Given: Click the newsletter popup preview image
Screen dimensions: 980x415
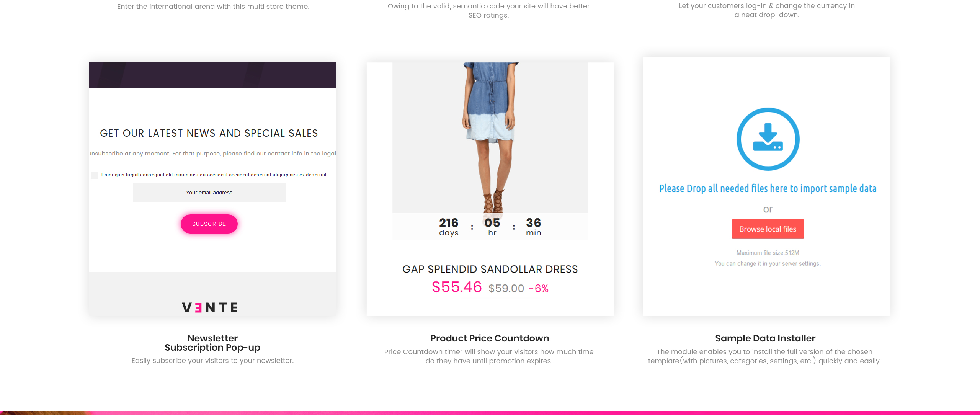Looking at the screenshot, I should tap(212, 189).
